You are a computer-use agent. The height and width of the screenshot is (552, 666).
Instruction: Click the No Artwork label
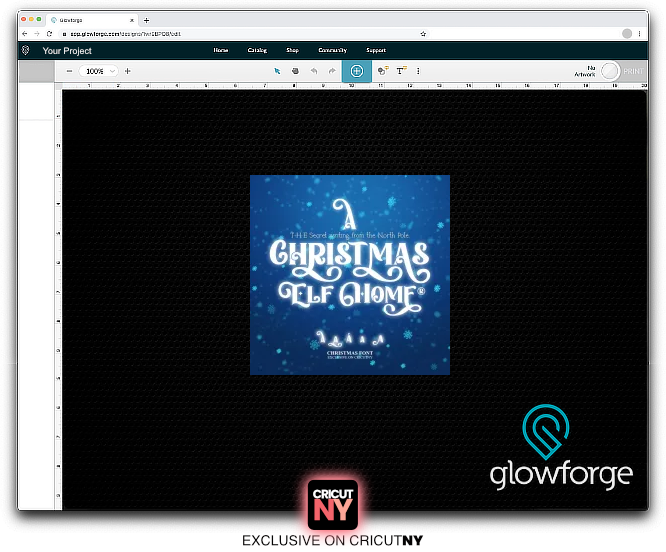pos(585,71)
